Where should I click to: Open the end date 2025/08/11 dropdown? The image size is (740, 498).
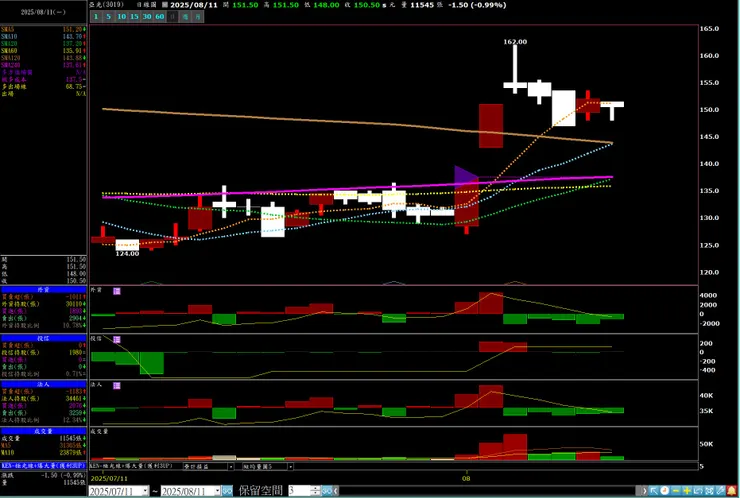(x=217, y=491)
